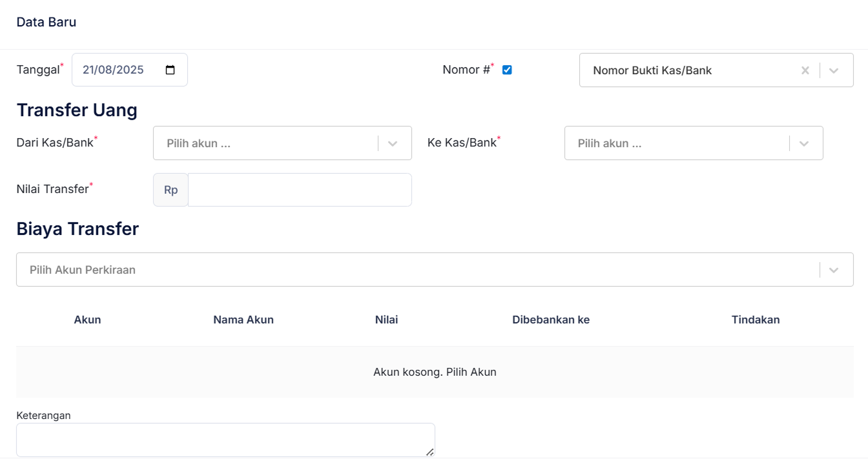868x459 pixels.
Task: Click the Dibebankan ke column header
Action: [x=551, y=320]
